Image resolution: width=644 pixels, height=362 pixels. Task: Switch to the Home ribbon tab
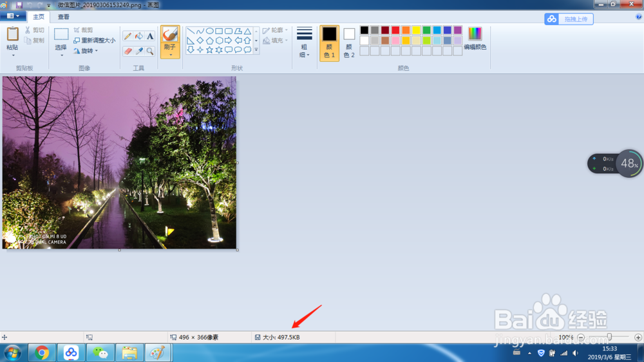pyautogui.click(x=39, y=17)
